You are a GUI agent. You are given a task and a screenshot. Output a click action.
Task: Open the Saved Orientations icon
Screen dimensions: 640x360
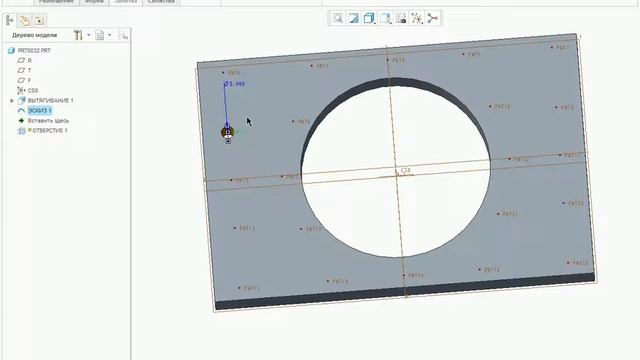pyautogui.click(x=385, y=18)
